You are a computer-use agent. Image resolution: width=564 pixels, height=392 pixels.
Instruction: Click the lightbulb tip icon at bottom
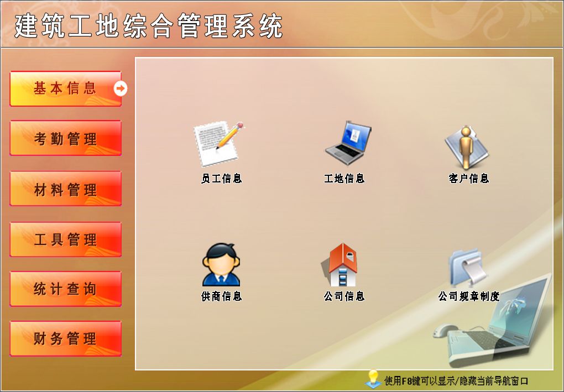pyautogui.click(x=373, y=379)
